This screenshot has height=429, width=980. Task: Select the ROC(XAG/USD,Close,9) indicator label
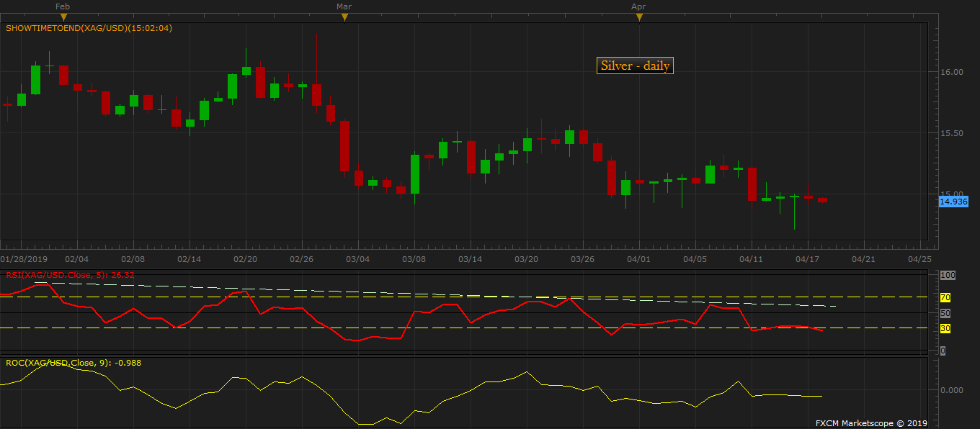click(x=73, y=363)
